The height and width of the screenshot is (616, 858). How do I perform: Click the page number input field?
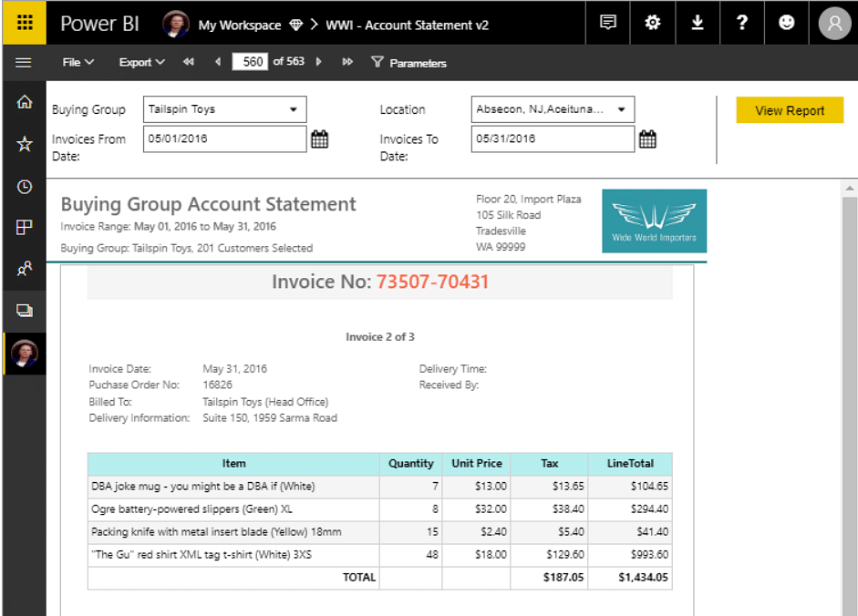250,62
